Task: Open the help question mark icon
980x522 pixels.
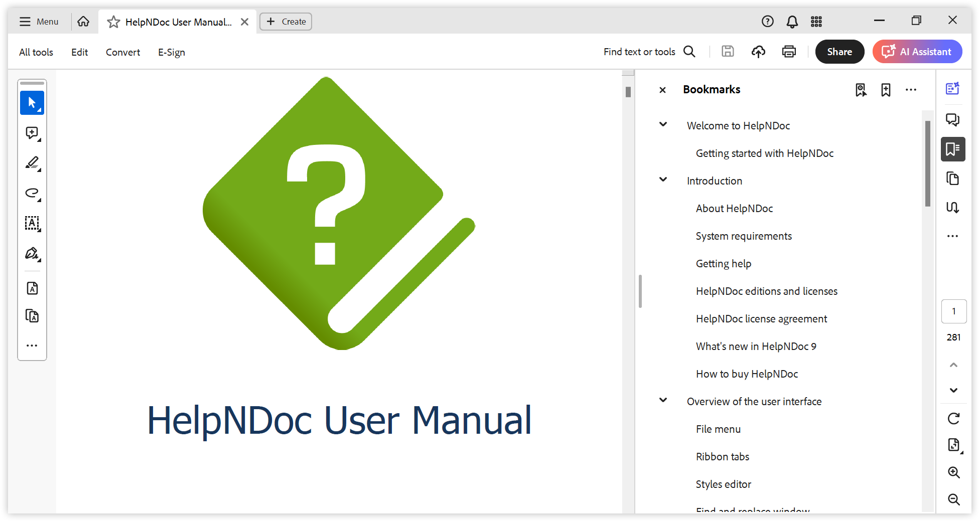Action: tap(767, 21)
